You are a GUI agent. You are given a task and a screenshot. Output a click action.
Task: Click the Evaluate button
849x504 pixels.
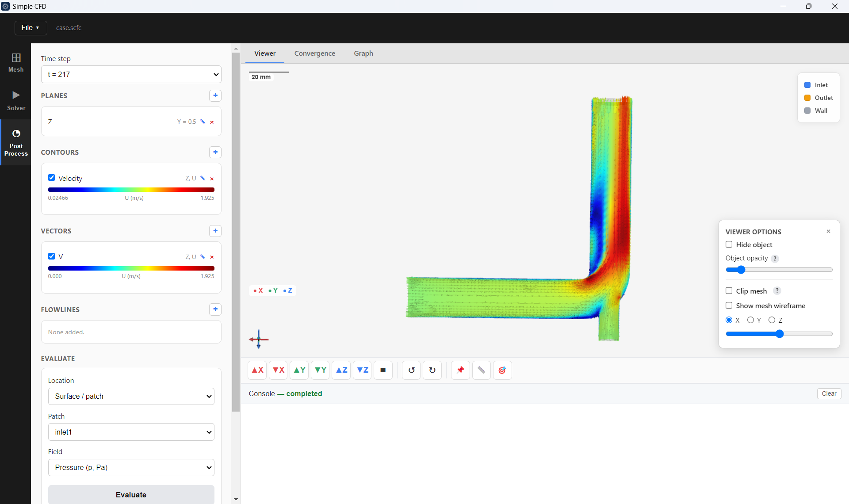pos(131,495)
